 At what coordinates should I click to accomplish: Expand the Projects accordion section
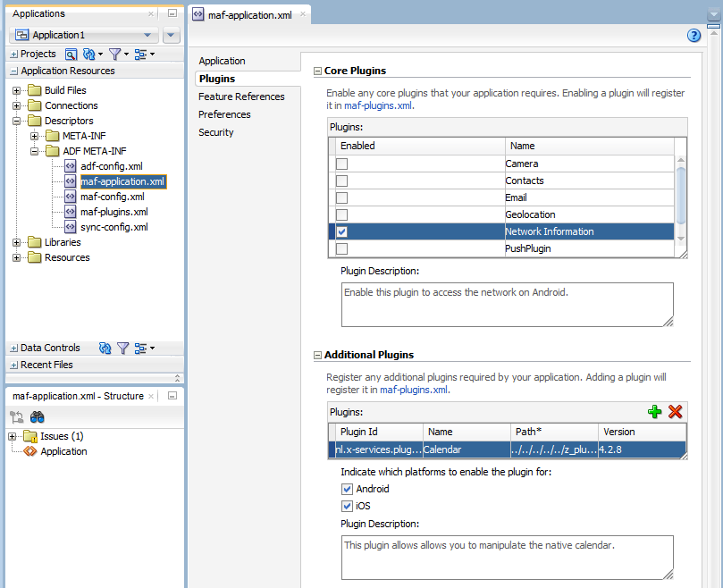pos(13,55)
